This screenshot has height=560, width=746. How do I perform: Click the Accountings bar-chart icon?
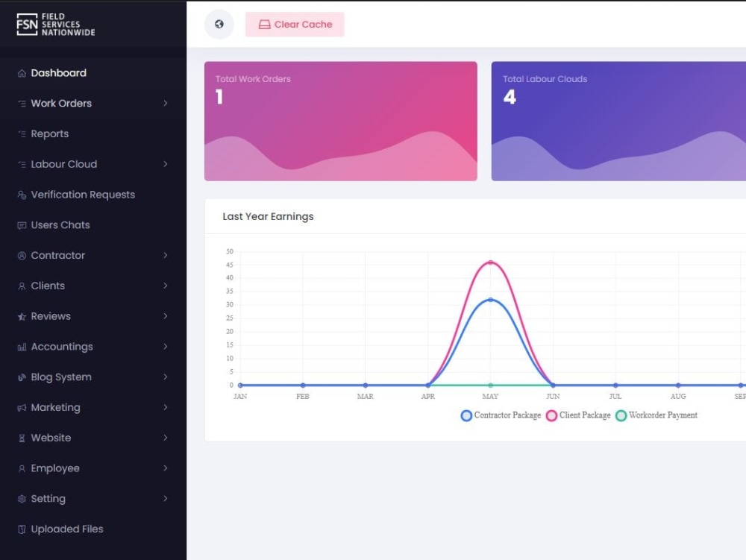click(22, 347)
